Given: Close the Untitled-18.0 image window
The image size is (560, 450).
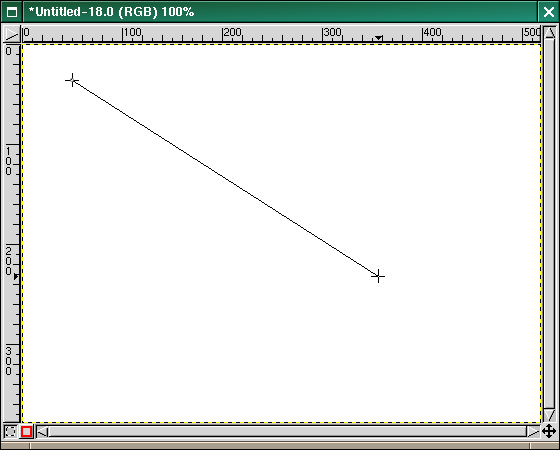Looking at the screenshot, I should tap(549, 12).
